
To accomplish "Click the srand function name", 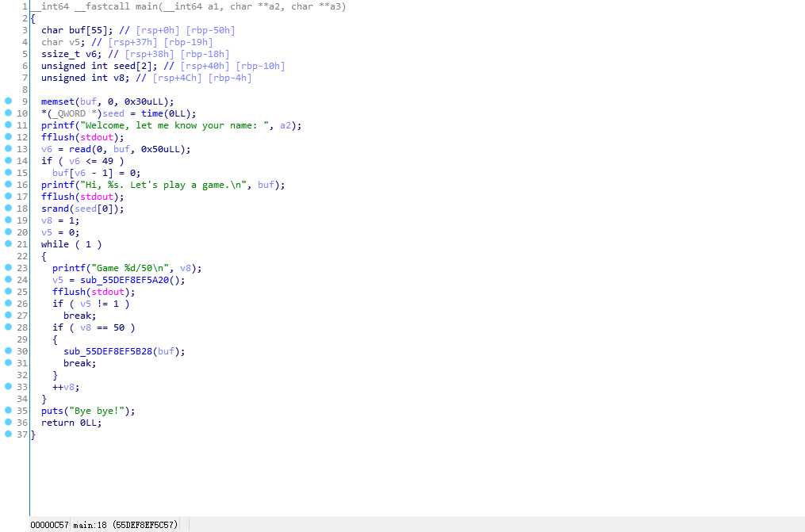I will click(x=55, y=209).
